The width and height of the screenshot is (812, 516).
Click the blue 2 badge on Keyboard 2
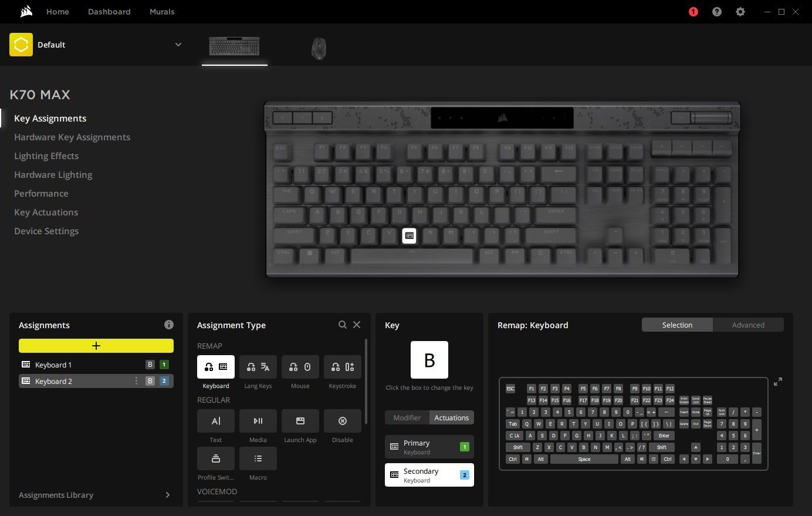[164, 381]
